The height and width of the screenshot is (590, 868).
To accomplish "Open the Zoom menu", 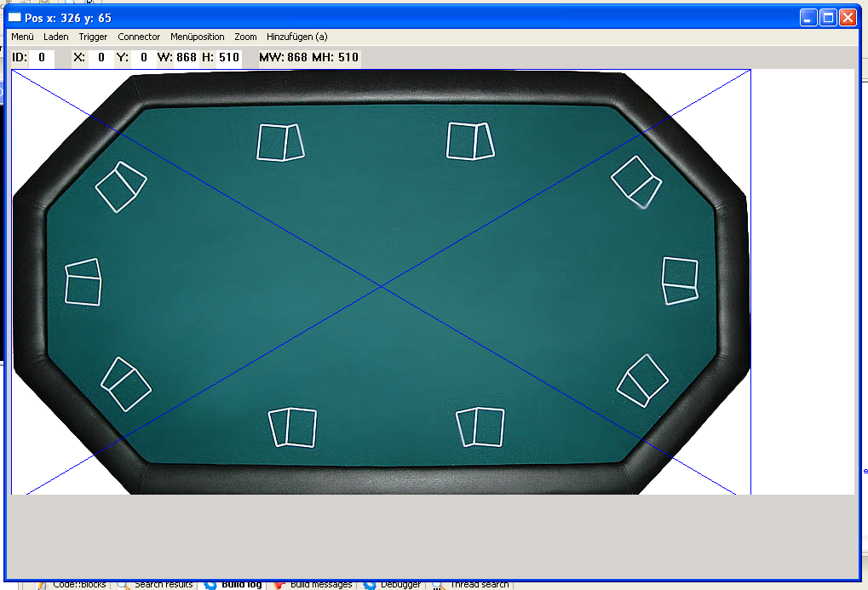I will point(245,37).
